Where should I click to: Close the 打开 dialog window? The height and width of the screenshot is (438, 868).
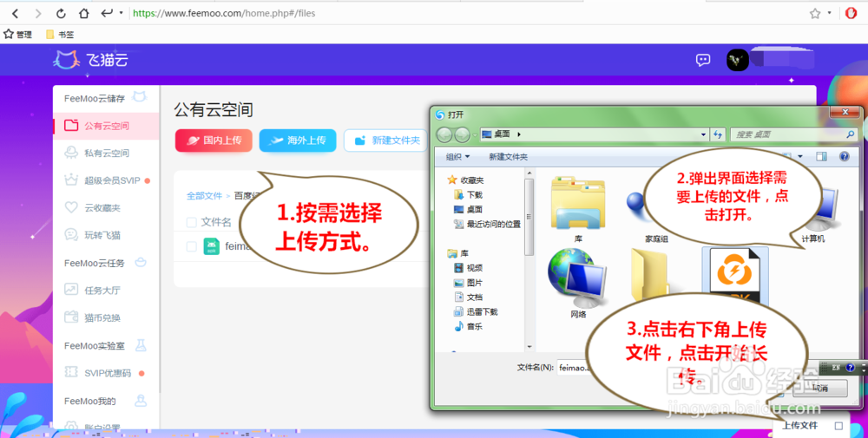point(845,112)
